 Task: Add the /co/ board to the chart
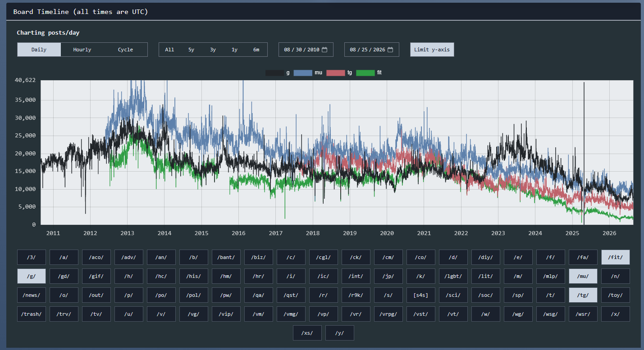tap(420, 257)
